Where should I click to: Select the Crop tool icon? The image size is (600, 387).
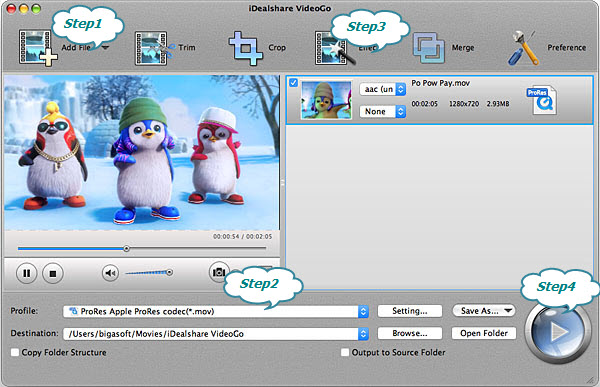point(245,49)
